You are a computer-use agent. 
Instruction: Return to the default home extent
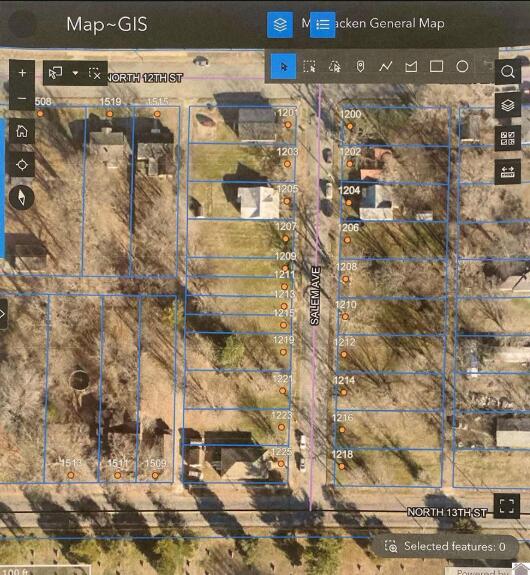[x=22, y=131]
